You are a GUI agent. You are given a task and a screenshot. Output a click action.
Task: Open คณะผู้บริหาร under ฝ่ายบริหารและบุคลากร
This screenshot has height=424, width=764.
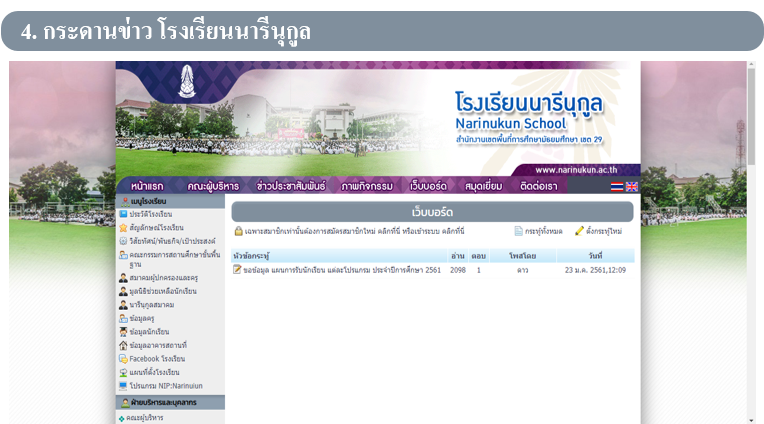[x=144, y=418]
